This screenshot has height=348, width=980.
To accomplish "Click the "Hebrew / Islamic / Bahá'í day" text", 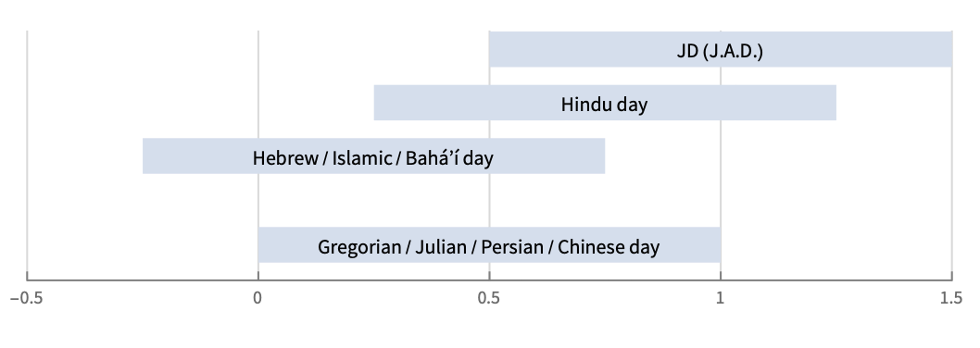I will (x=373, y=157).
